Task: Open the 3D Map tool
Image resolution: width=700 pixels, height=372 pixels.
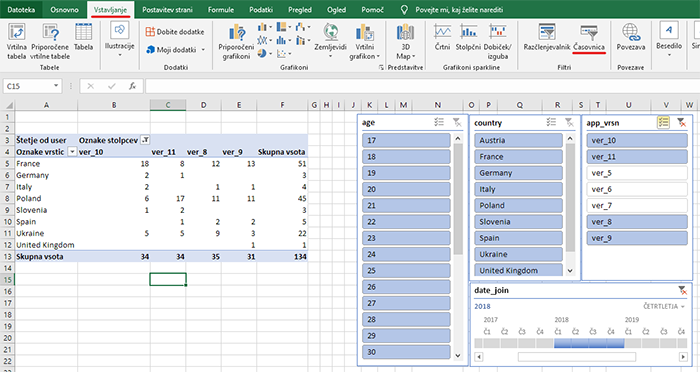Action: pos(405,41)
